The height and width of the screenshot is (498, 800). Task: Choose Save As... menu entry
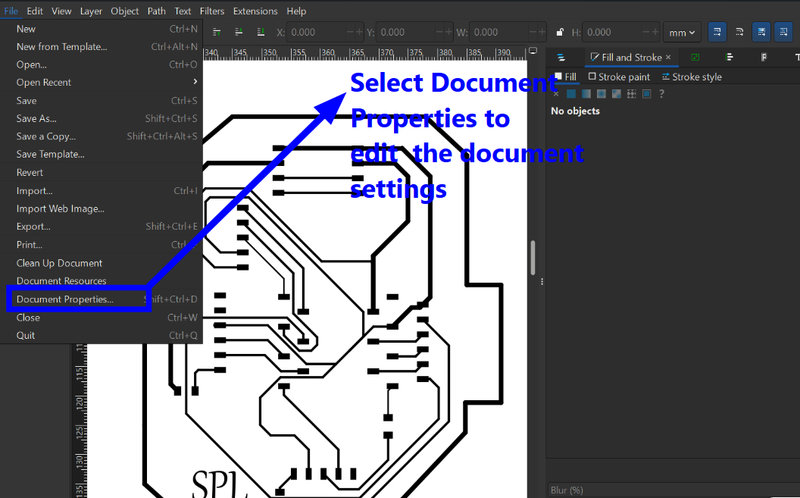click(x=102, y=119)
